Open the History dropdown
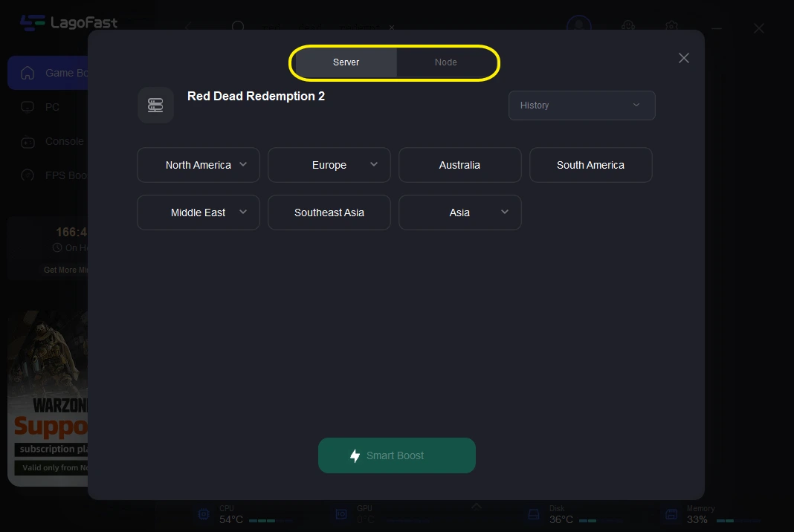 581,106
